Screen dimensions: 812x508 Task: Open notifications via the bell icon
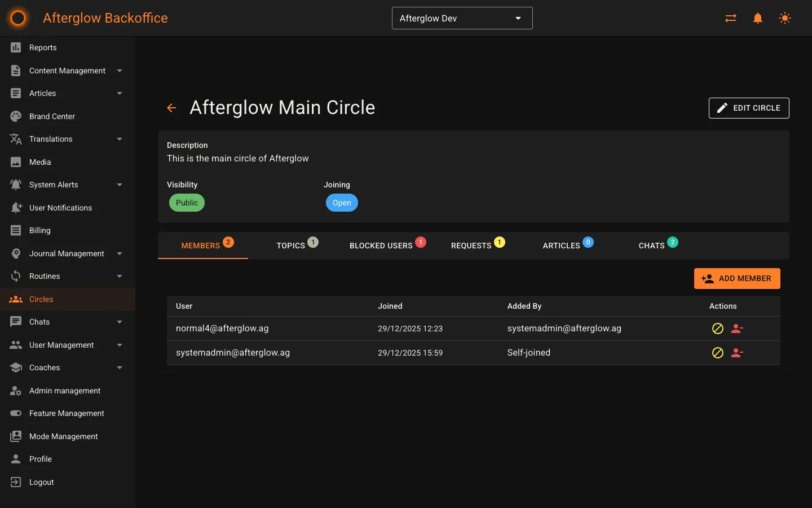[757, 18]
